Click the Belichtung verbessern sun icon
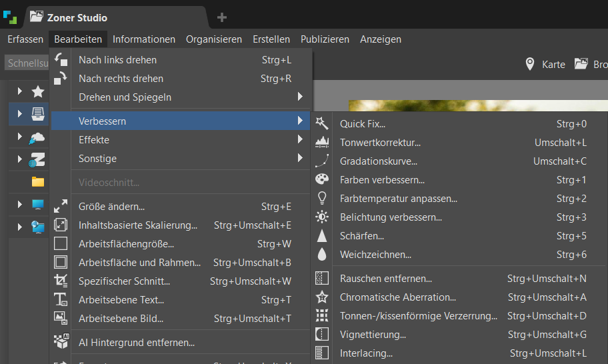Image resolution: width=608 pixels, height=364 pixels. point(322,217)
